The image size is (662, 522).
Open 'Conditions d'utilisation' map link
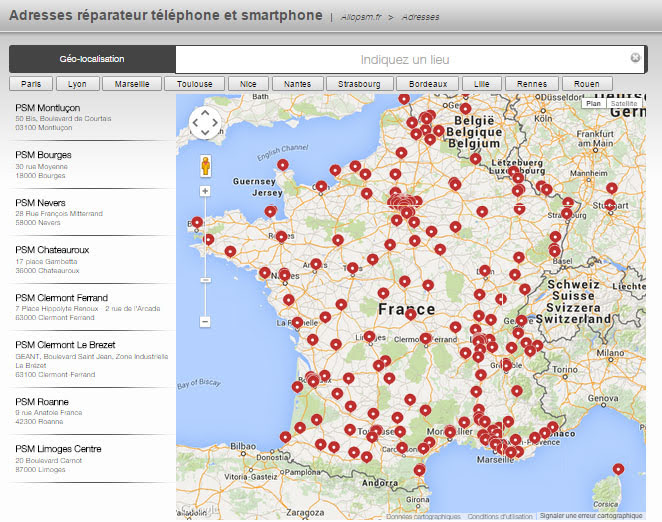click(x=500, y=517)
